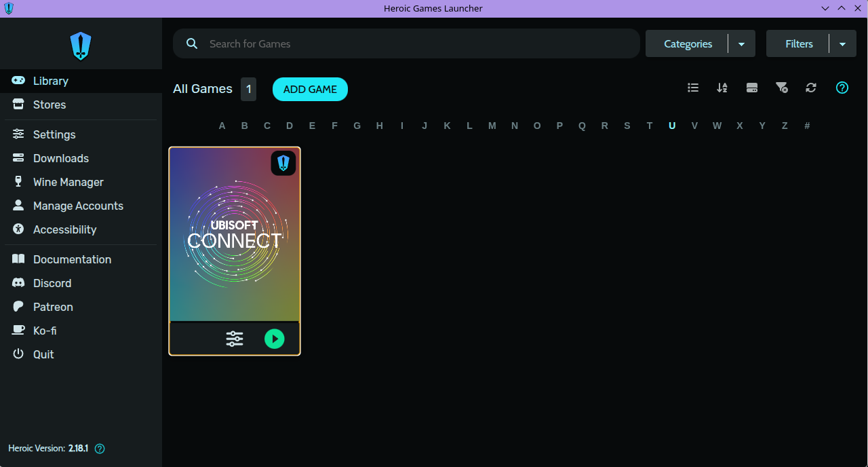Viewport: 868px width, 467px height.
Task: Click the ADD GAME button
Action: (x=310, y=89)
